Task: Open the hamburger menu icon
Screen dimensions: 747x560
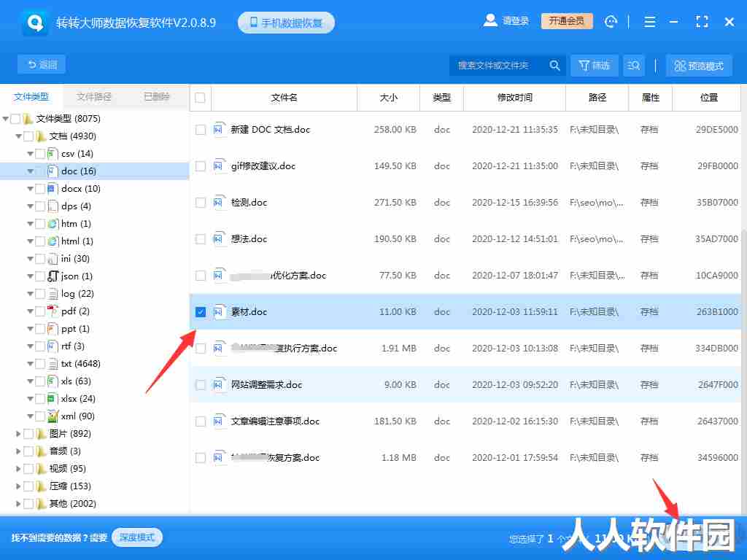Action: (x=649, y=21)
